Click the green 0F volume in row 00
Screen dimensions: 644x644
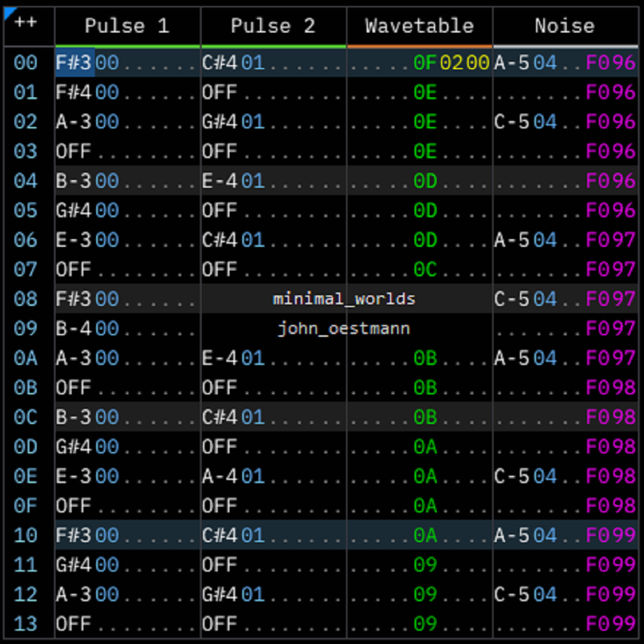pyautogui.click(x=425, y=63)
